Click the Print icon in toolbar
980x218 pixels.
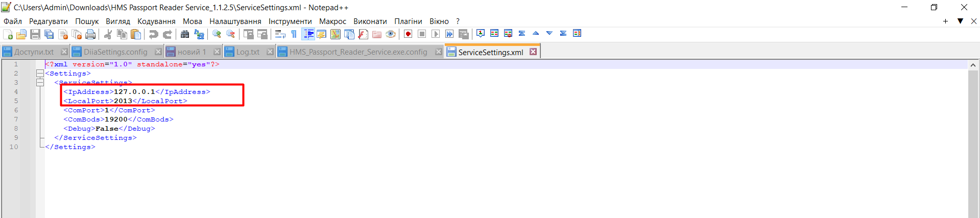click(x=90, y=34)
